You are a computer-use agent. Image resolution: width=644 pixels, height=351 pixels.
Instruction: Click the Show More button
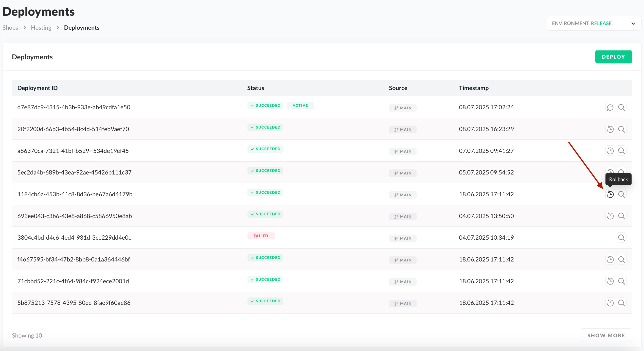tap(606, 335)
